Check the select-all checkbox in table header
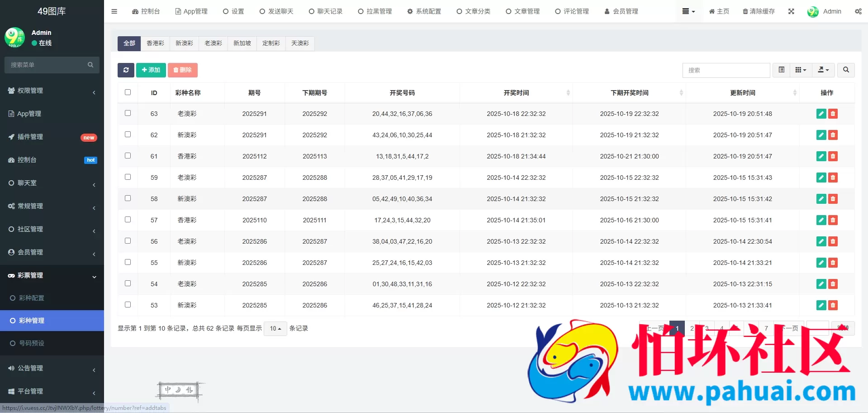 [x=128, y=92]
